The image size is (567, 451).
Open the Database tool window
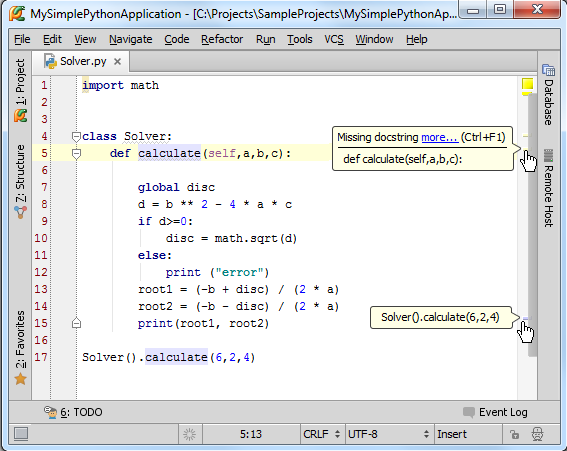[549, 95]
